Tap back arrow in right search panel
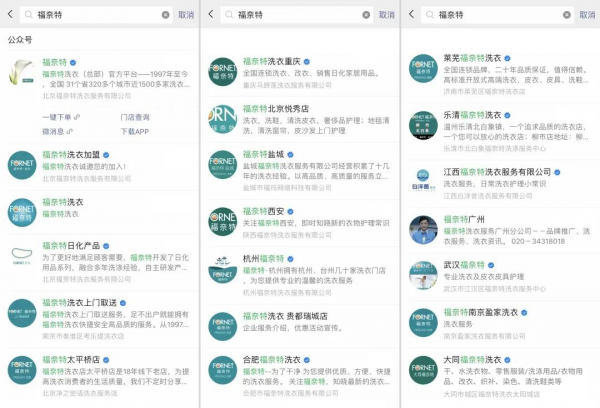This screenshot has height=408, width=600. tap(411, 15)
